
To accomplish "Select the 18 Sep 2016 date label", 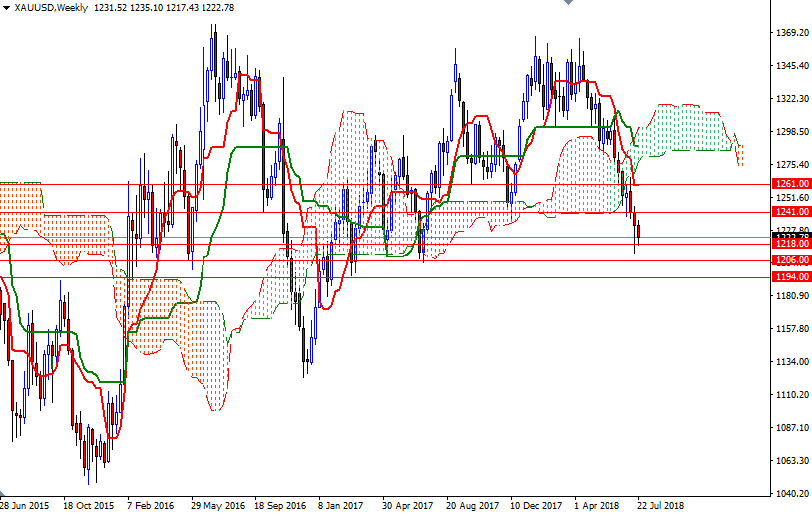I will pyautogui.click(x=279, y=506).
